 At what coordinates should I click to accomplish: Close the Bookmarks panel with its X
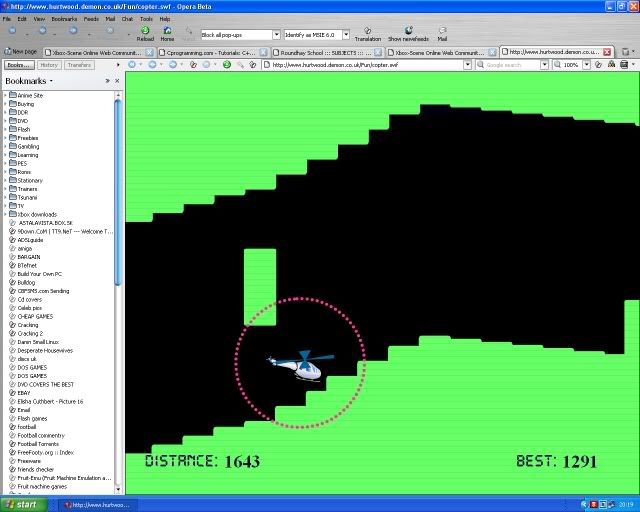point(117,81)
